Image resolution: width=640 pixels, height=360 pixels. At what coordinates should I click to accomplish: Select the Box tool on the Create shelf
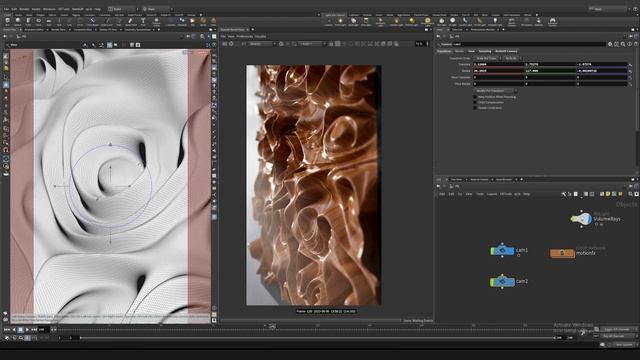pos(7,21)
